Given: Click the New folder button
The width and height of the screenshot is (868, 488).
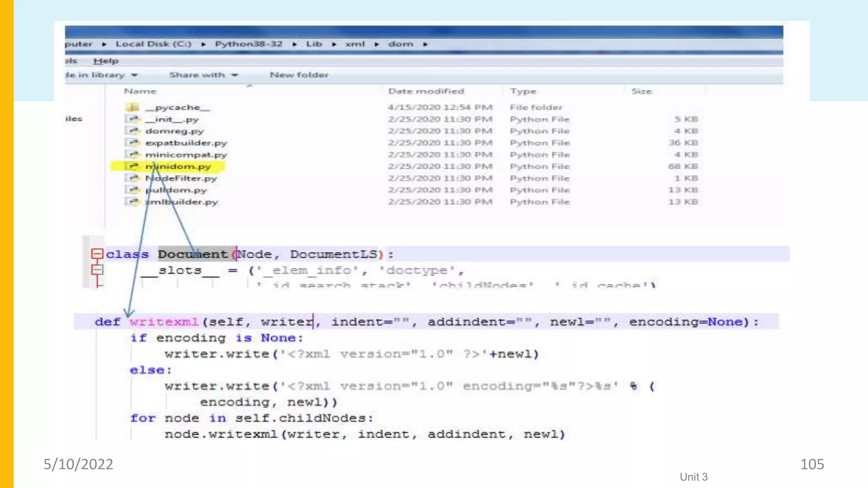Looking at the screenshot, I should pyautogui.click(x=299, y=75).
